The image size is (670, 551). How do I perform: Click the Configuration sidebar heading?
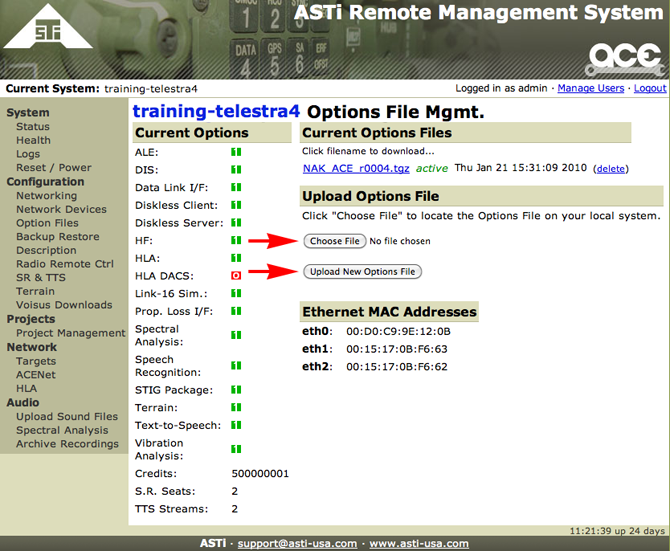[x=45, y=182]
